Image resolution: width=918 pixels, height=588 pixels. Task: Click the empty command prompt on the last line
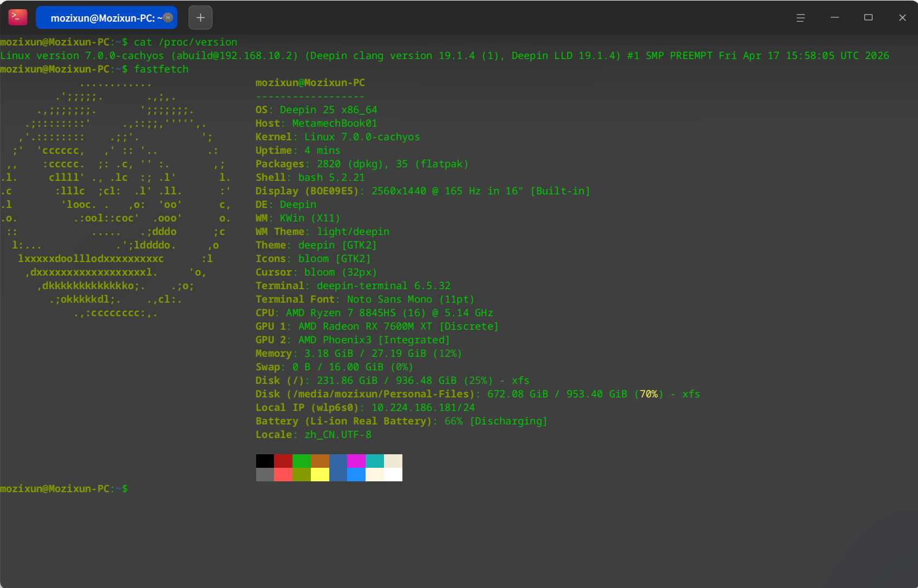point(64,488)
